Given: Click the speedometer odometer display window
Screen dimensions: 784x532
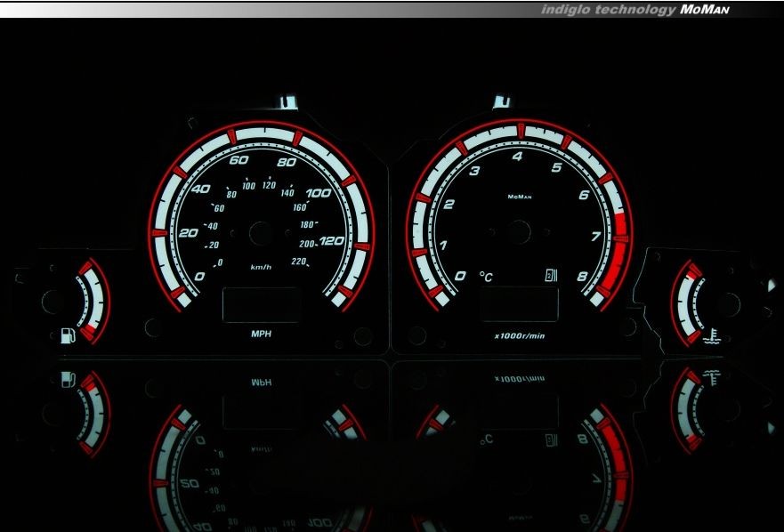Looking at the screenshot, I should click(261, 304).
